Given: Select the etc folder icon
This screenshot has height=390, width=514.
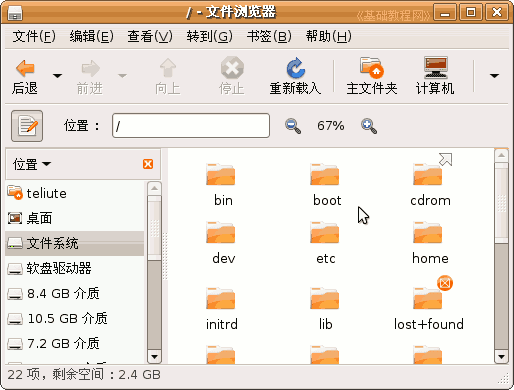Looking at the screenshot, I should tap(325, 232).
